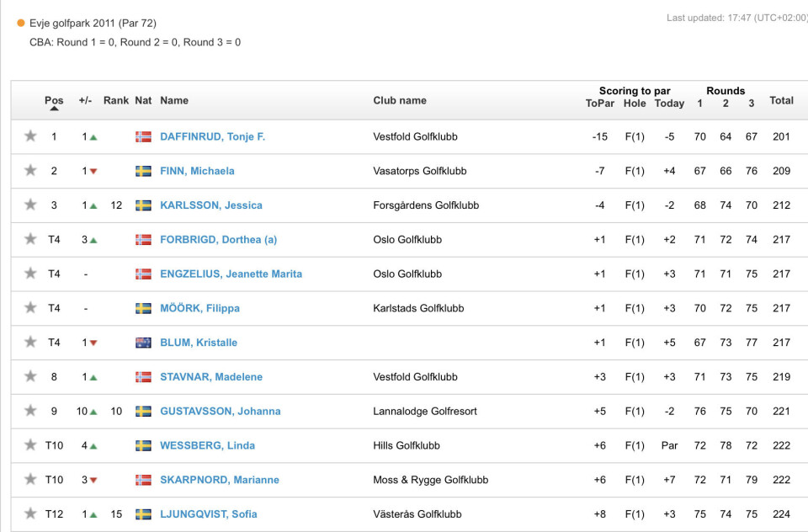Star the DAFFINRUD, Tonje F. row
This screenshot has width=808, height=532.
pyautogui.click(x=30, y=136)
